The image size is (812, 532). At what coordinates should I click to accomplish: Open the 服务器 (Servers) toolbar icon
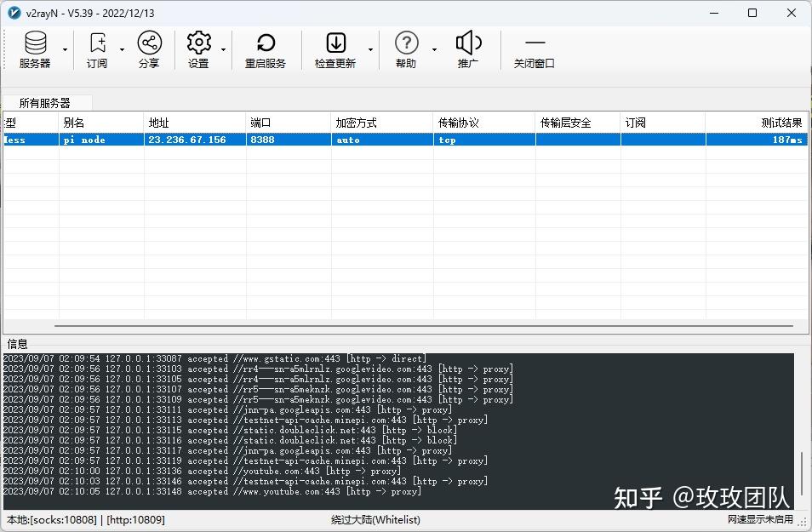(35, 43)
